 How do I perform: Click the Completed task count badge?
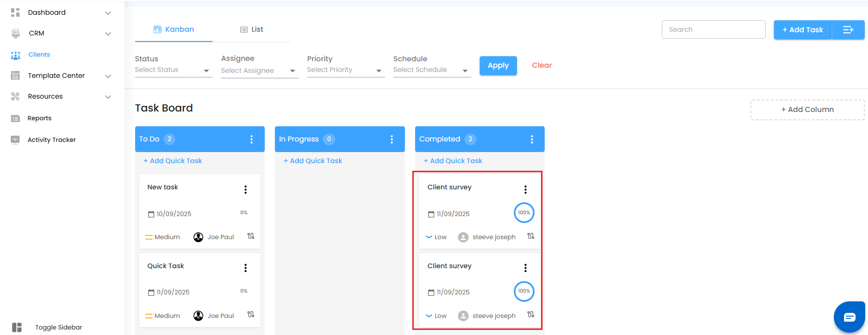(470, 139)
